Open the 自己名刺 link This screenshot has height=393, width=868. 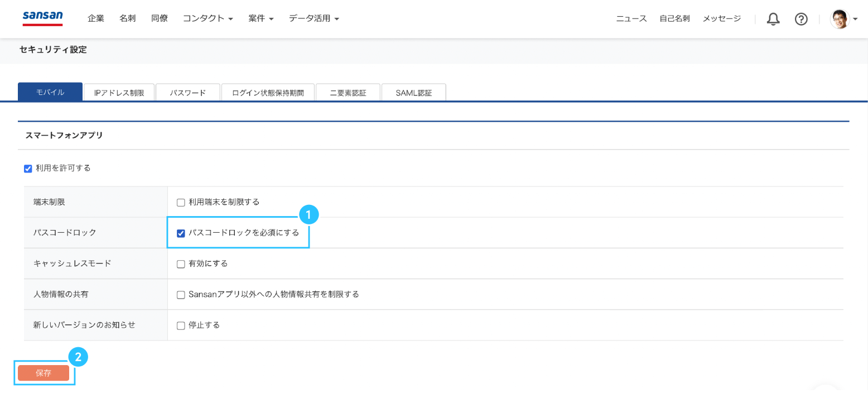(x=674, y=18)
